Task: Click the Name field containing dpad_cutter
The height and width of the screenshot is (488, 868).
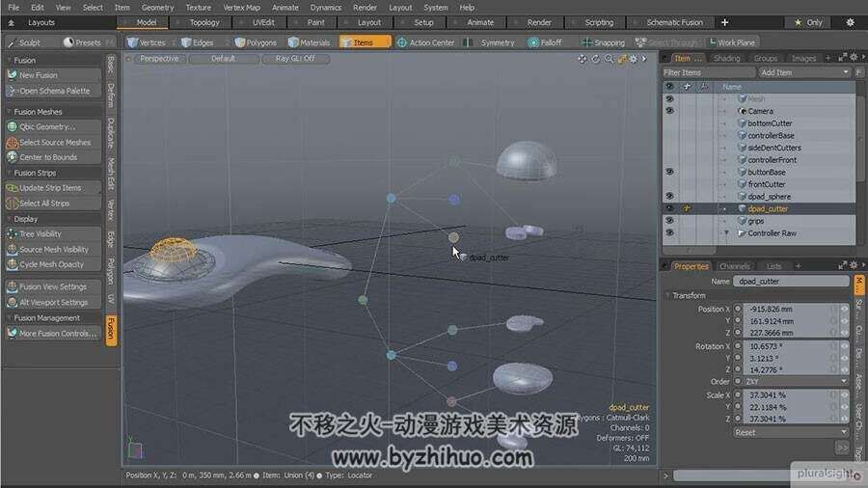Action: click(x=791, y=281)
